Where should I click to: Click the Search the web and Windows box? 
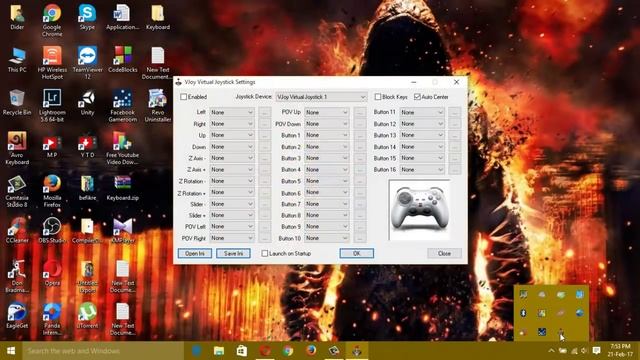103,351
